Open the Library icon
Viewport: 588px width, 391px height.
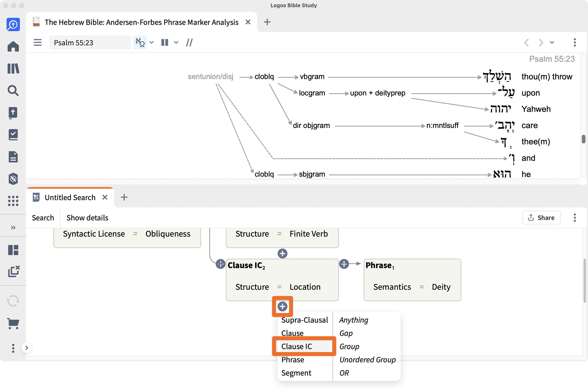click(13, 68)
